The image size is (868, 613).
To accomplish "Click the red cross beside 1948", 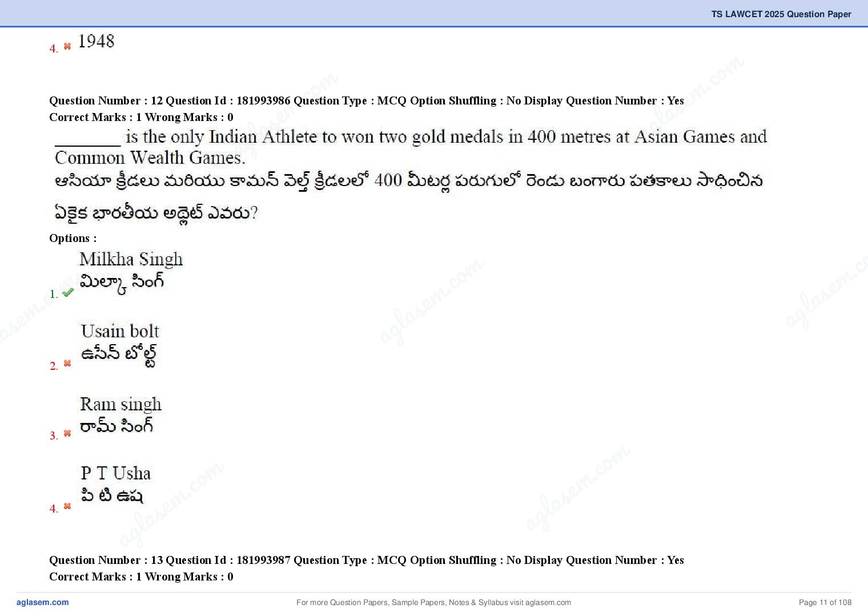I will [x=67, y=46].
